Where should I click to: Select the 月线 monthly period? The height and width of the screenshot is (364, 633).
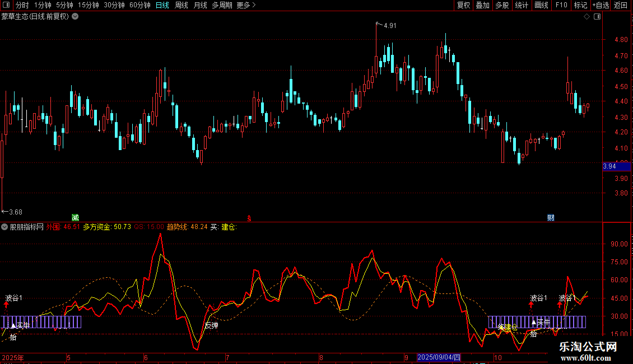coord(200,5)
